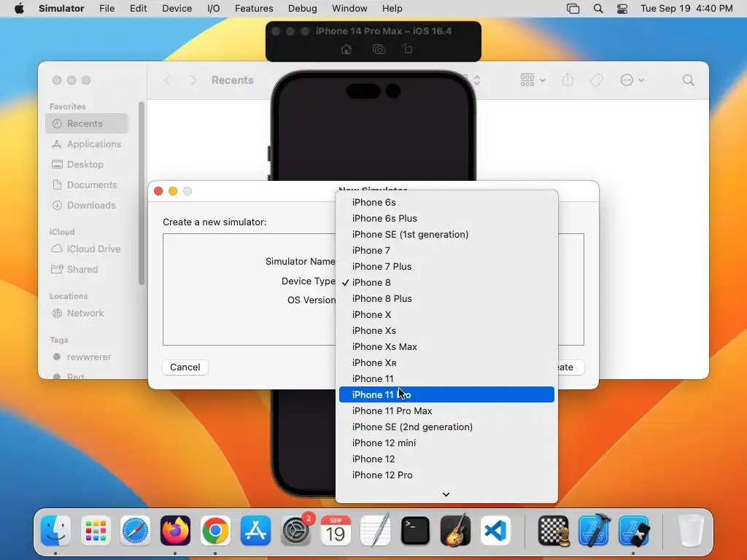Click the Finder search magnifier icon
This screenshot has height=560, width=747.
(x=688, y=80)
